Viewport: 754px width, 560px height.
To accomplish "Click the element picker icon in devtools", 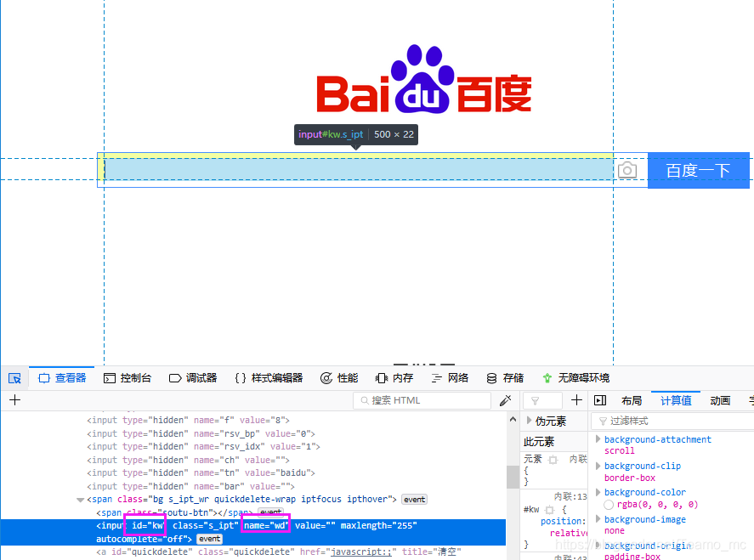I will 15,378.
